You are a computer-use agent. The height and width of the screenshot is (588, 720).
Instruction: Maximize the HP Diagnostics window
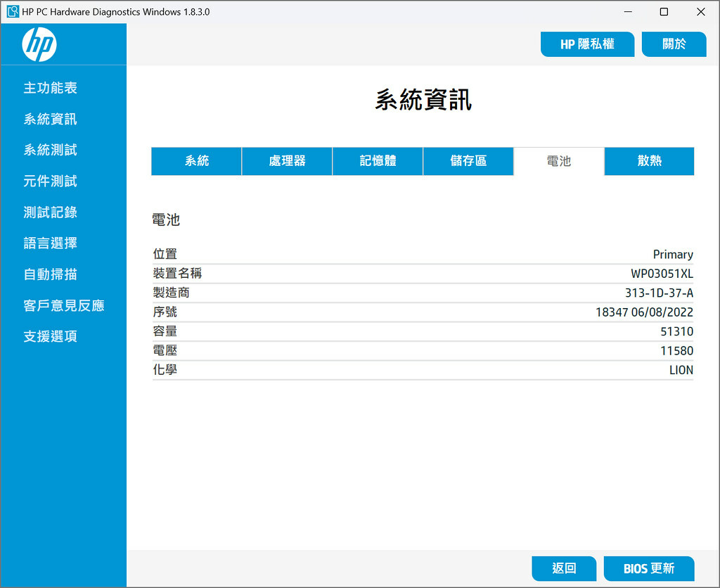point(664,11)
